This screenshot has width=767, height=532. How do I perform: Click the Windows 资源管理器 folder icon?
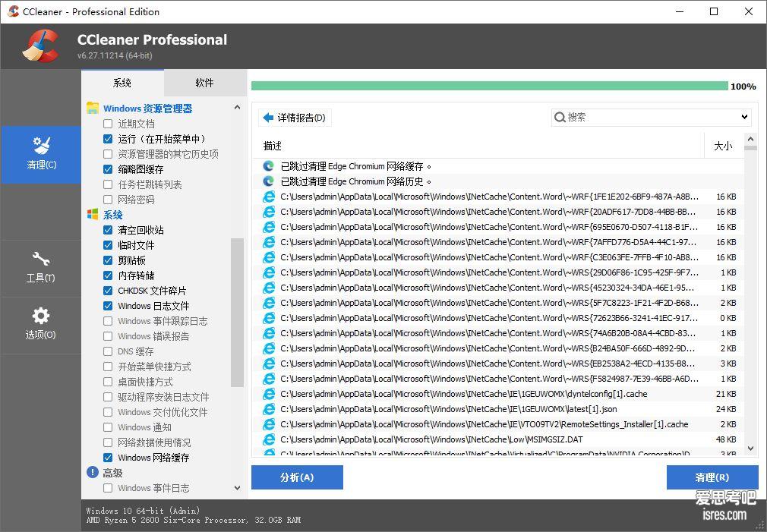point(93,108)
